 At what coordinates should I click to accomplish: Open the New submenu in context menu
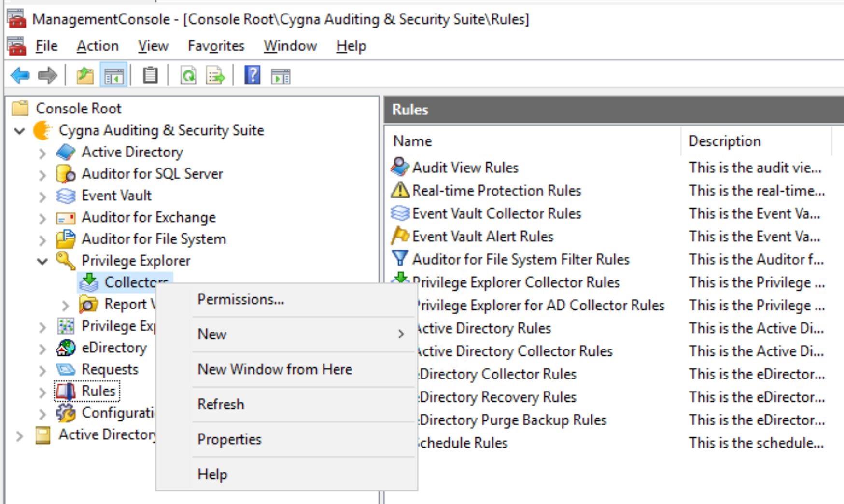coord(287,334)
